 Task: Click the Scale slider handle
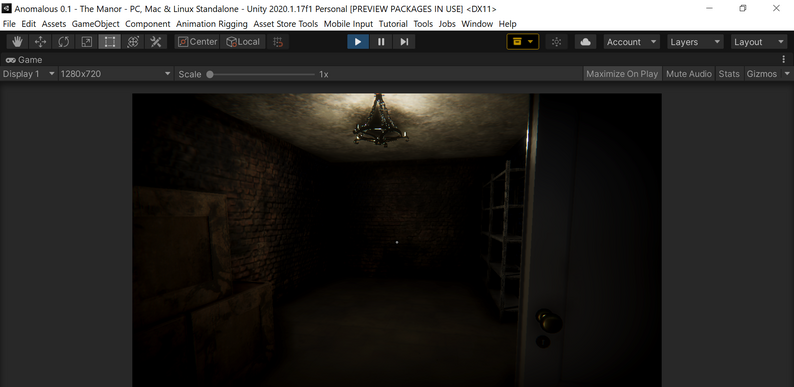210,74
